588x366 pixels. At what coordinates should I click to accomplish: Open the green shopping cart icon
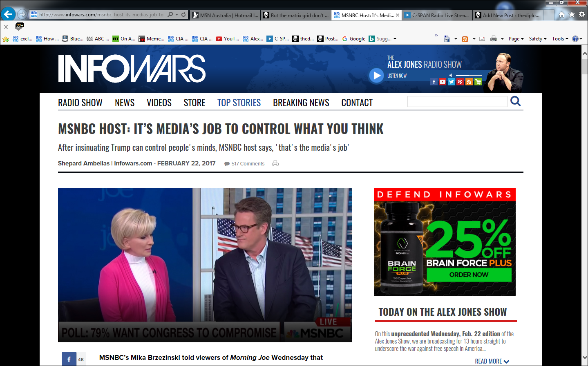[x=478, y=82]
